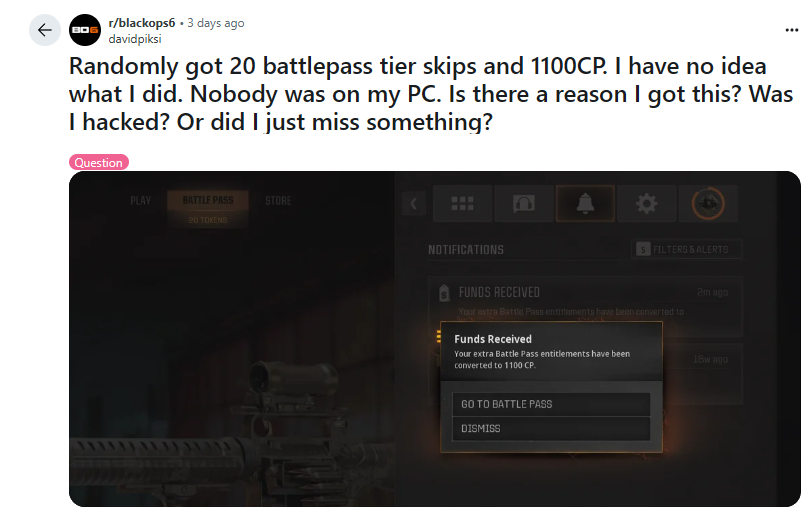
Task: Open davidpiksi user profile
Action: [135, 39]
